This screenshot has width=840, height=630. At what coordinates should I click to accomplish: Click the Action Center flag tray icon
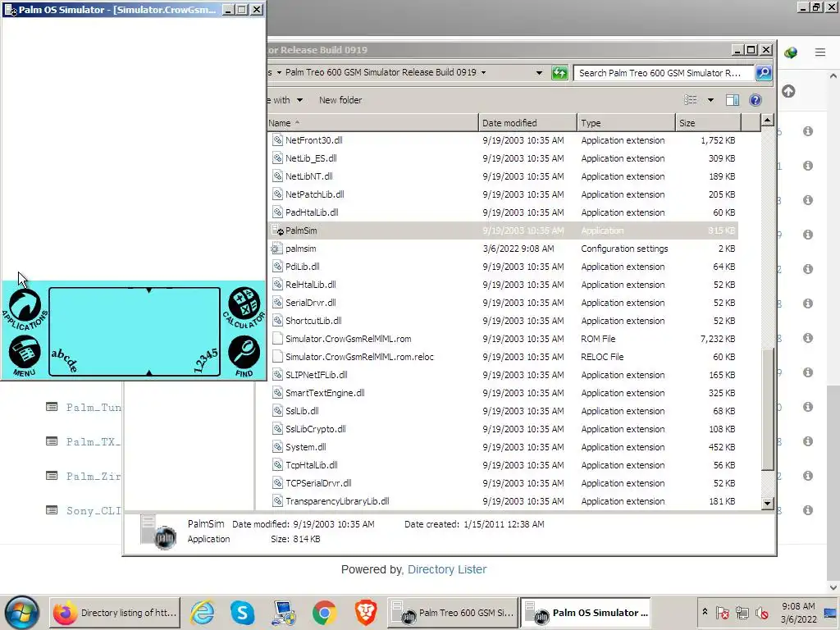click(x=723, y=612)
